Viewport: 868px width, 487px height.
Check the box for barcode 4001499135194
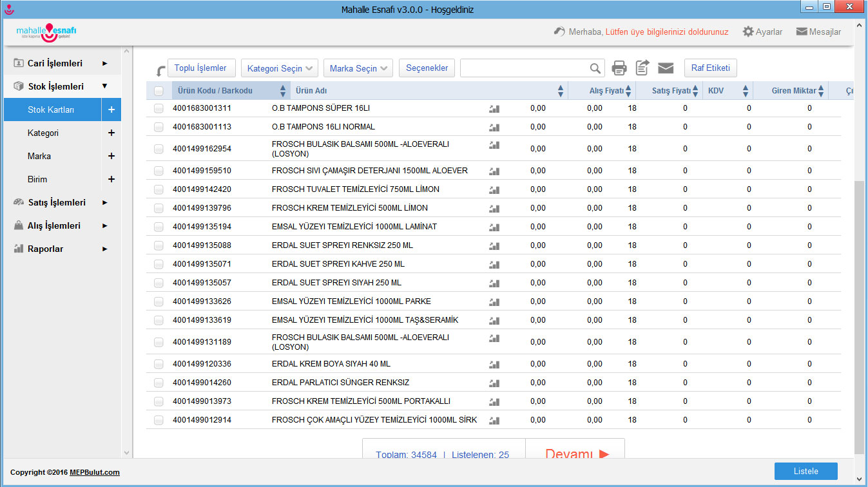click(x=159, y=227)
